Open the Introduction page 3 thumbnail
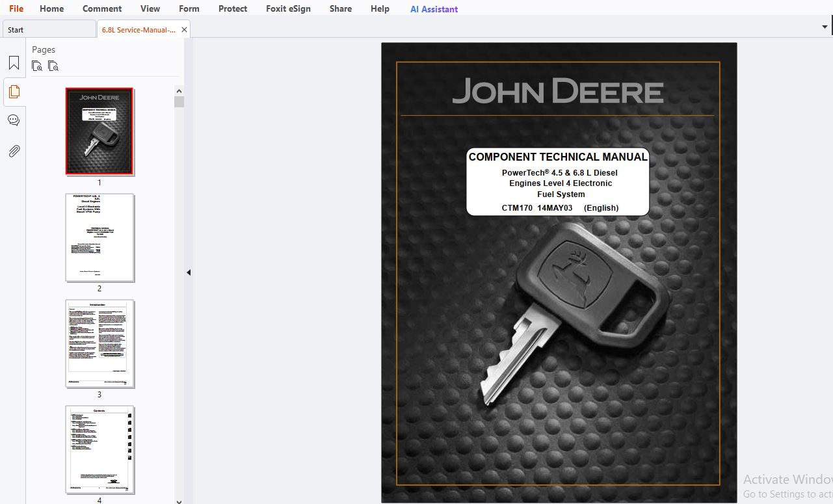This screenshot has height=504, width=833. (x=99, y=343)
